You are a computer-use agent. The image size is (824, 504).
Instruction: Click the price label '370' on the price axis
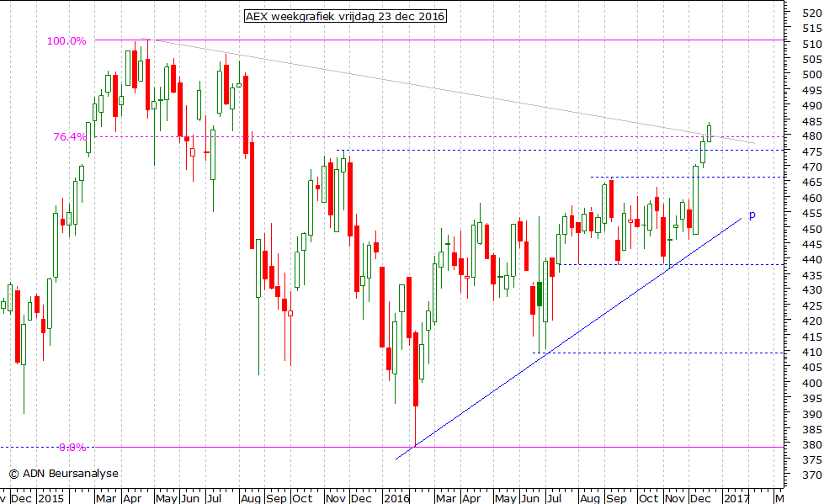click(812, 475)
